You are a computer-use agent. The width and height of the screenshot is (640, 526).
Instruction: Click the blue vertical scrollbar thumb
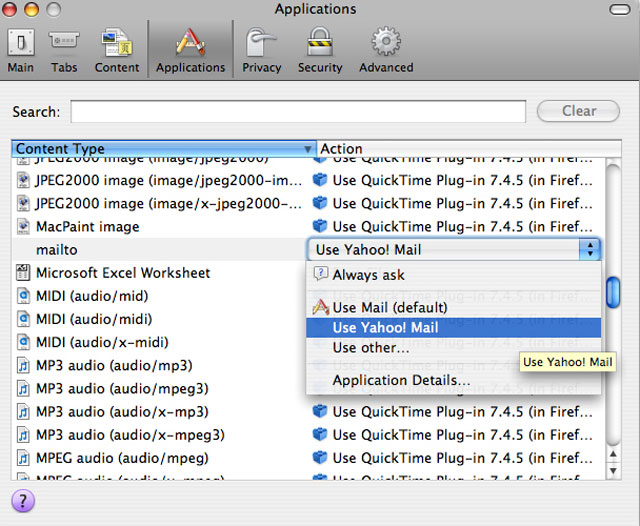pos(613,292)
